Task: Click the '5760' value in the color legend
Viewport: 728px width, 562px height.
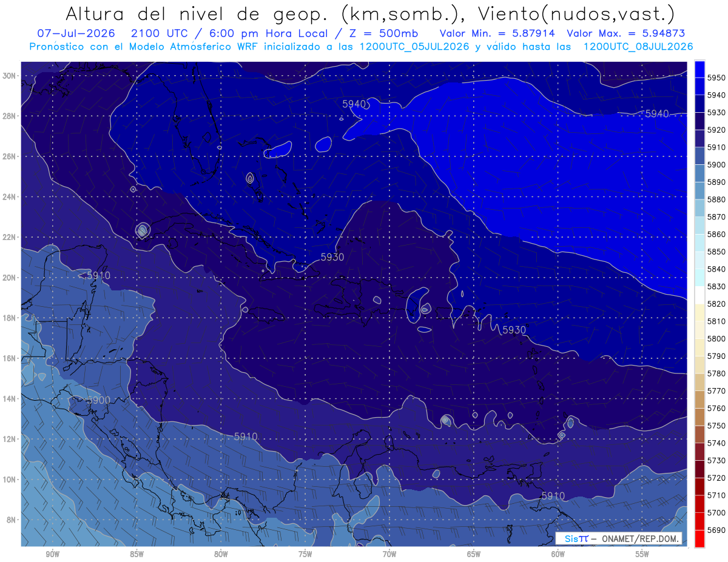Action: (717, 408)
